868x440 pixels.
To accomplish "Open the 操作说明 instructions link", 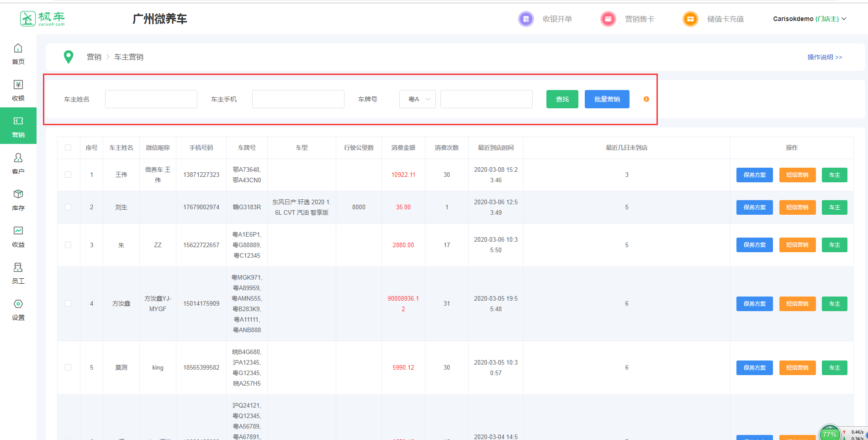I will click(x=824, y=57).
